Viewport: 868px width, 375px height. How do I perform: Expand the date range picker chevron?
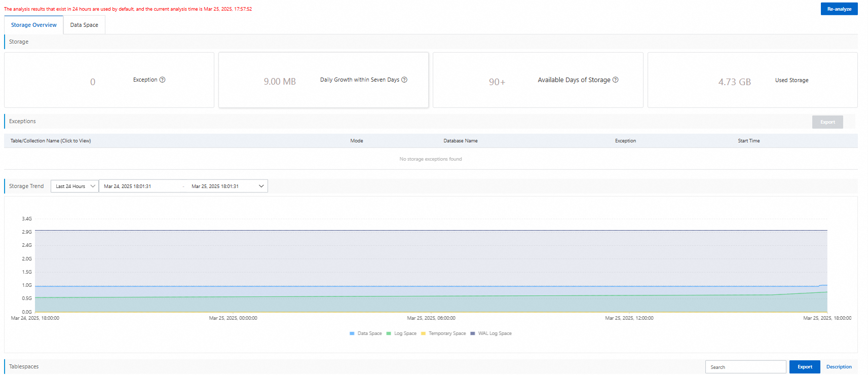pos(261,186)
